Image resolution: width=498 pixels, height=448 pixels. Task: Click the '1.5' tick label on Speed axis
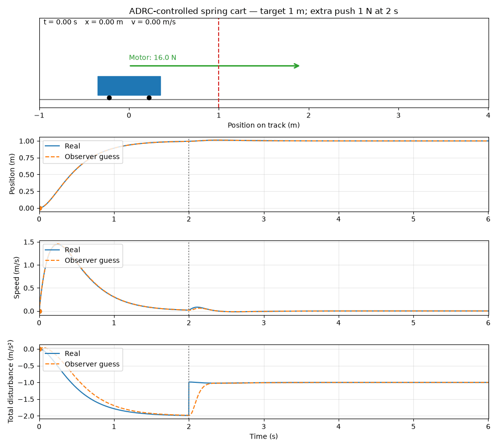pos(29,242)
